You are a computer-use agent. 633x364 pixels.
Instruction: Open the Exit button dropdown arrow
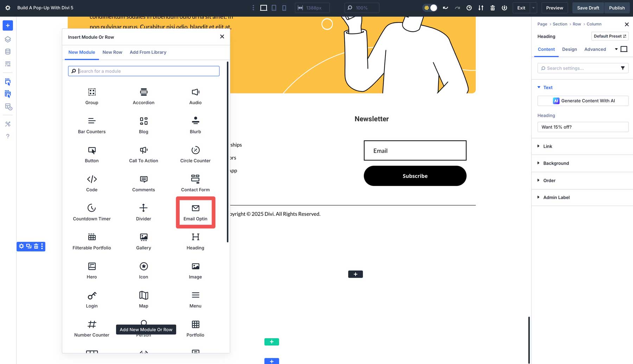pos(533,7)
